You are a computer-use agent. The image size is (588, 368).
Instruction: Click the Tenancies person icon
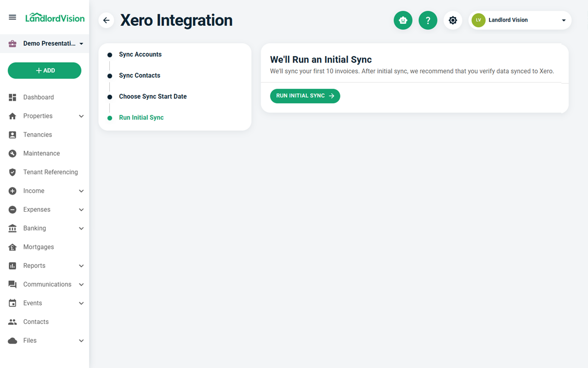point(12,135)
